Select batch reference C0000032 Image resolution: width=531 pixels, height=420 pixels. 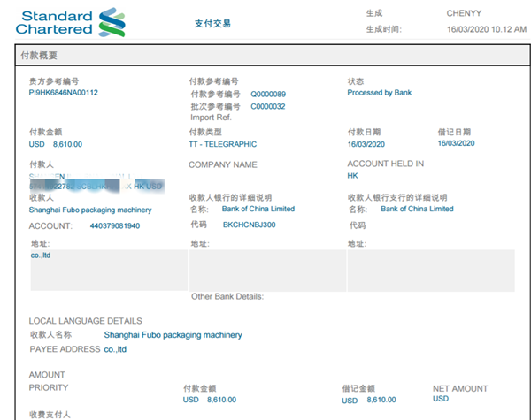click(267, 106)
